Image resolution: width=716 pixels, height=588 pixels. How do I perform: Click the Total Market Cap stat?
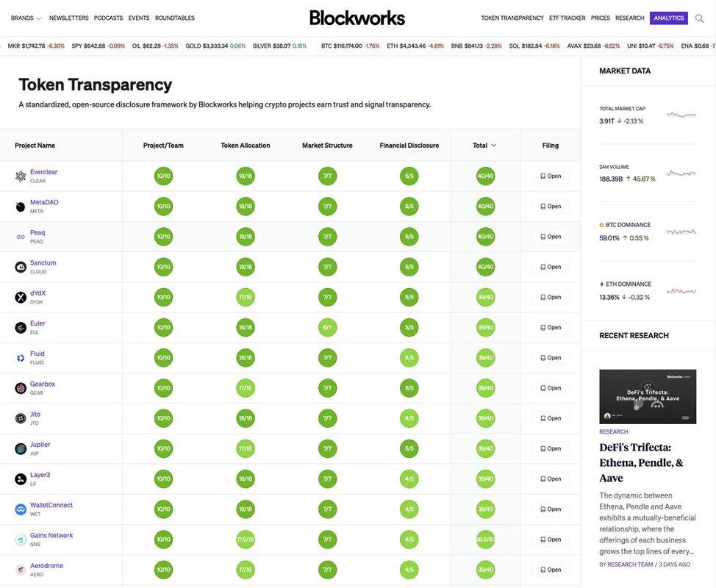648,115
